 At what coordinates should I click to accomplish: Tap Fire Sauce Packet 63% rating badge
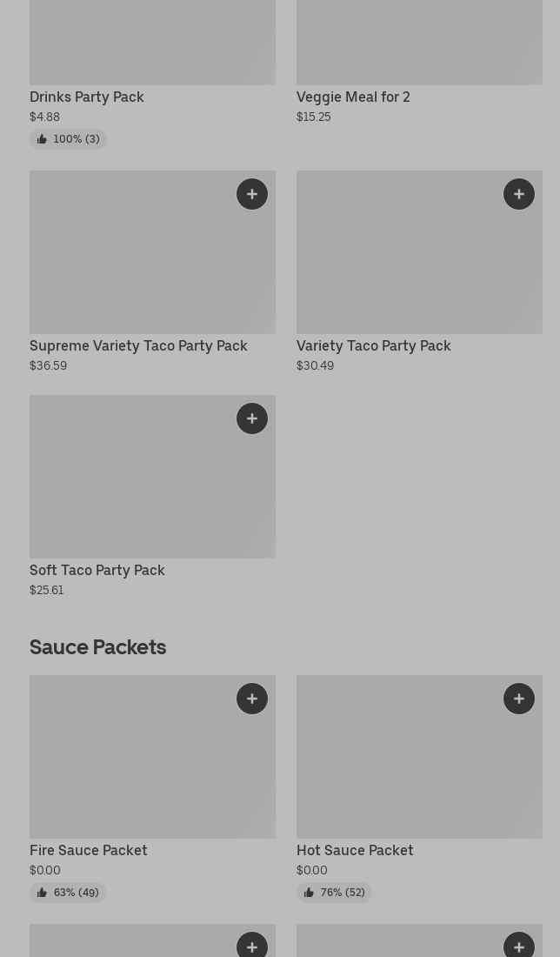coord(68,893)
